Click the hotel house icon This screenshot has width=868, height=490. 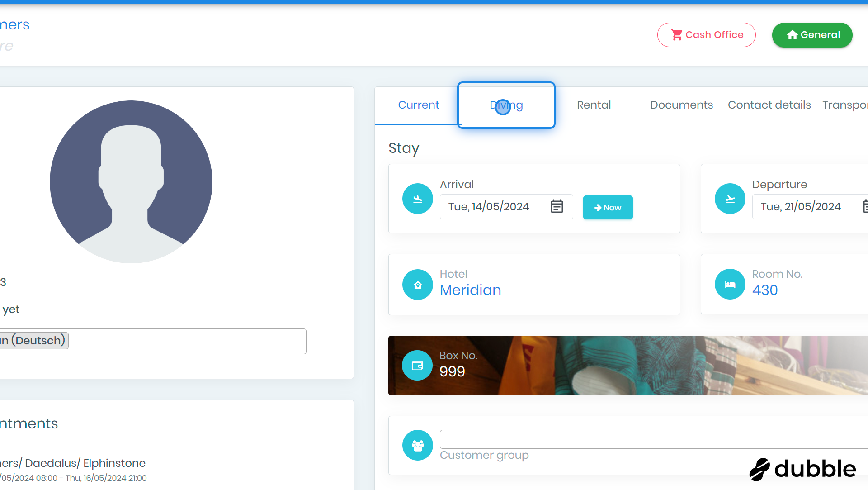pos(418,285)
